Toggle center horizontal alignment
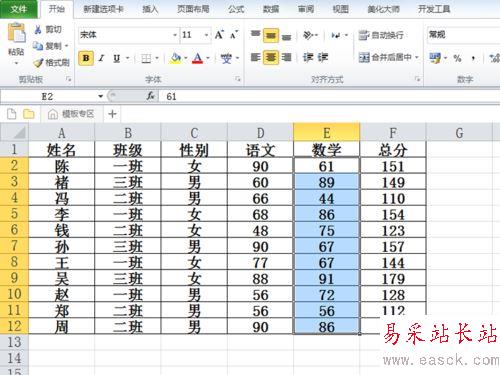The image size is (500, 375). pyautogui.click(x=271, y=58)
